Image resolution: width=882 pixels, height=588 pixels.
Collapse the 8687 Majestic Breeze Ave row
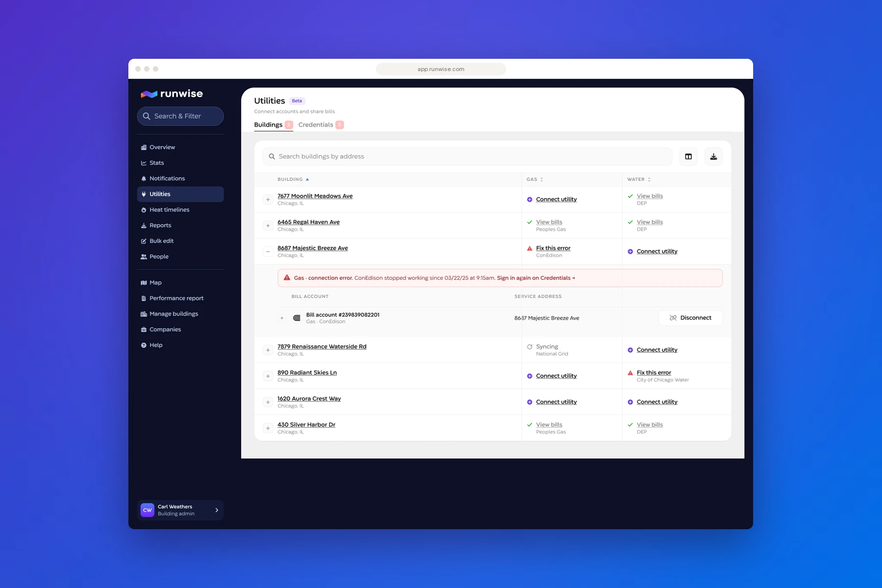[268, 251]
